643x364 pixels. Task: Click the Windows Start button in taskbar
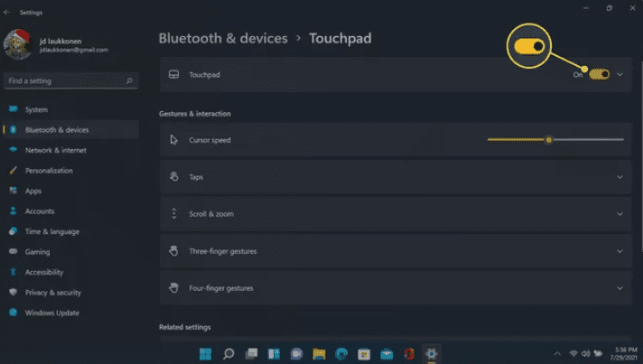coord(206,353)
